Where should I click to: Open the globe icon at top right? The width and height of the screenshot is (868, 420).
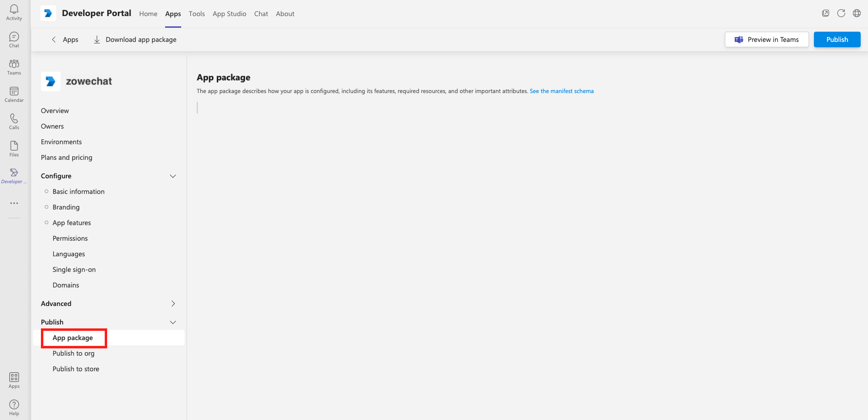tap(857, 13)
